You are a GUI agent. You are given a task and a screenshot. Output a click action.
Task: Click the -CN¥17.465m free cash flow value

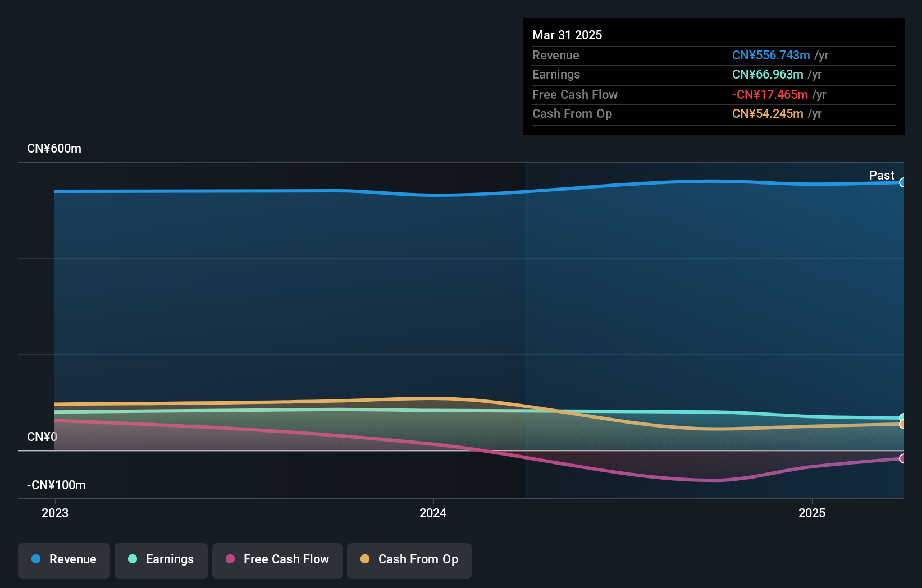[770, 94]
